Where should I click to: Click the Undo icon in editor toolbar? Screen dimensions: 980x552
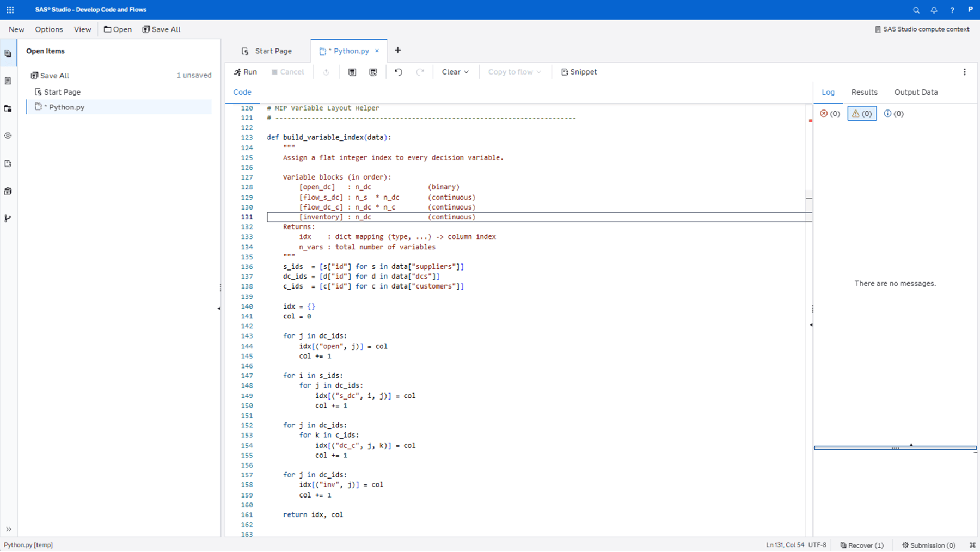pyautogui.click(x=398, y=71)
